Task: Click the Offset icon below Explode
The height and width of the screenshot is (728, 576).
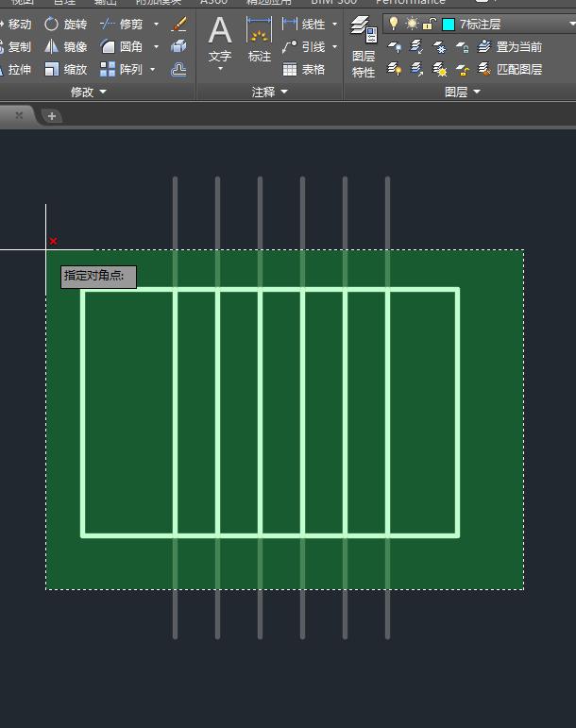Action: 178,70
